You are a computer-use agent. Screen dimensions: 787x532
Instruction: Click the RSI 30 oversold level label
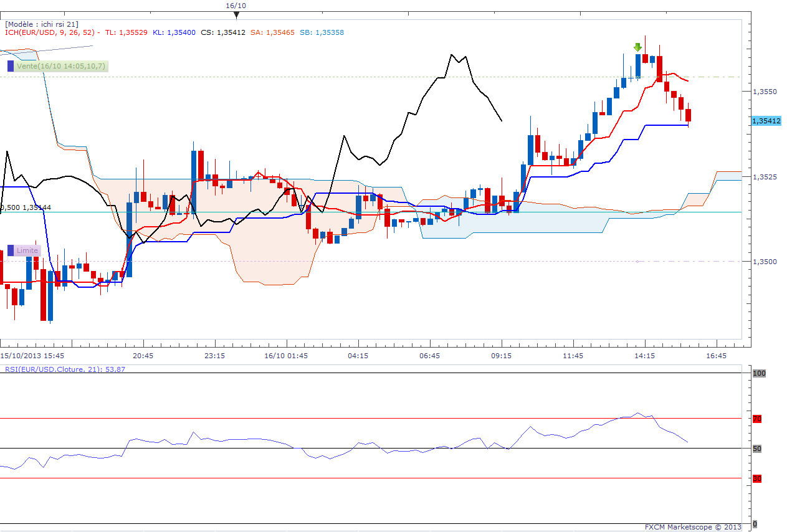coord(757,478)
